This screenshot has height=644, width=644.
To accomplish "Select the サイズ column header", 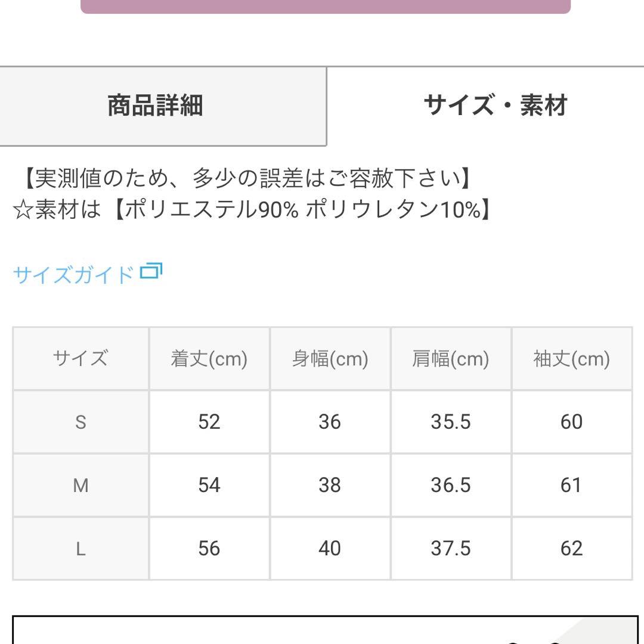I will (x=80, y=358).
